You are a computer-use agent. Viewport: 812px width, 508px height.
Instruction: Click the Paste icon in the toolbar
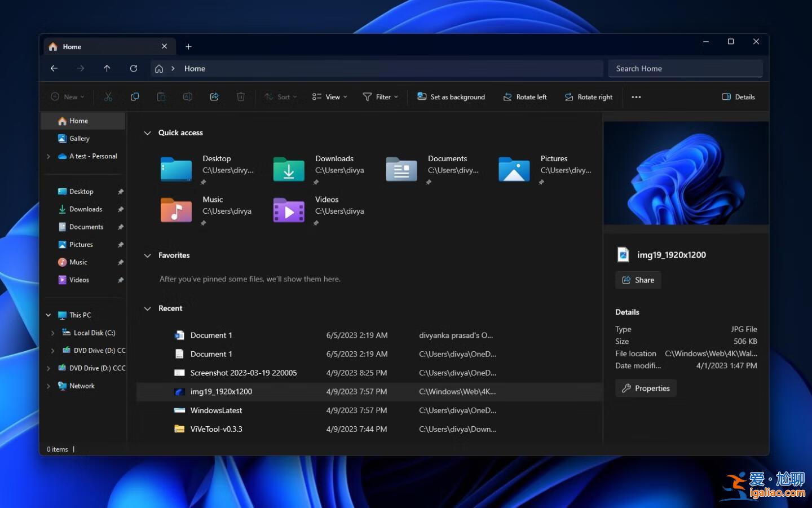click(161, 96)
